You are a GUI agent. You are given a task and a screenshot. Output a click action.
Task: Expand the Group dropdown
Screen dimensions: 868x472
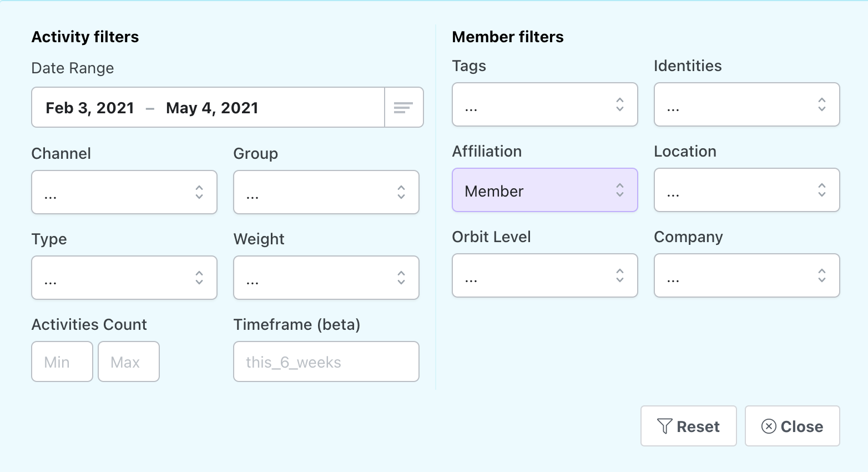point(326,192)
